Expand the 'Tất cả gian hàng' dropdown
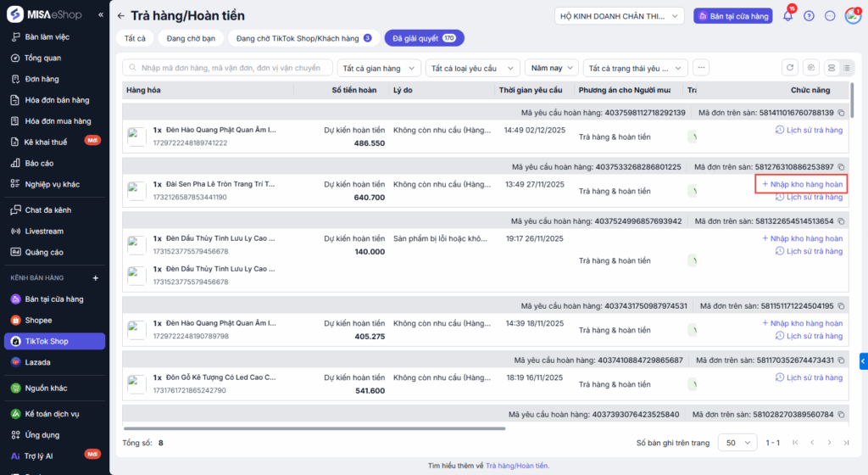Screen dimensions: 868x475 pos(378,68)
